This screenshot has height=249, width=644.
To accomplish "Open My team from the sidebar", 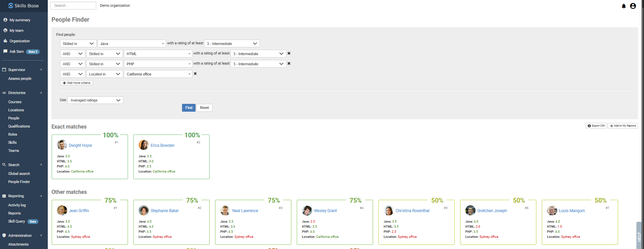I will point(16,30).
